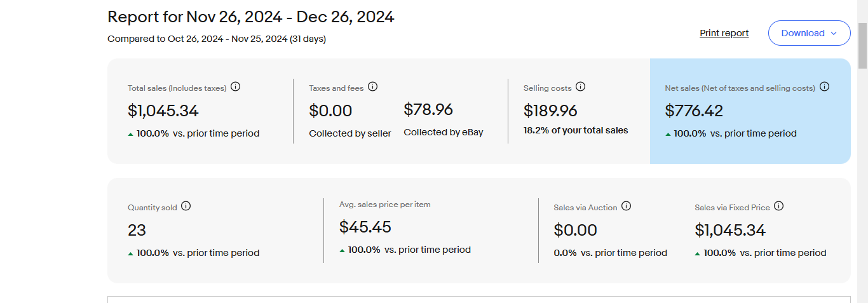The image size is (868, 303).
Task: Click the $0.00 Collected by seller amount
Action: 330,111
